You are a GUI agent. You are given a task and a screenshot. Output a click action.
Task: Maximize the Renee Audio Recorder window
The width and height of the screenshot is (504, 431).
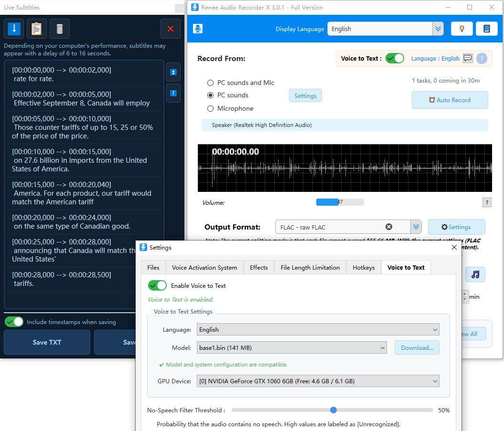point(470,7)
